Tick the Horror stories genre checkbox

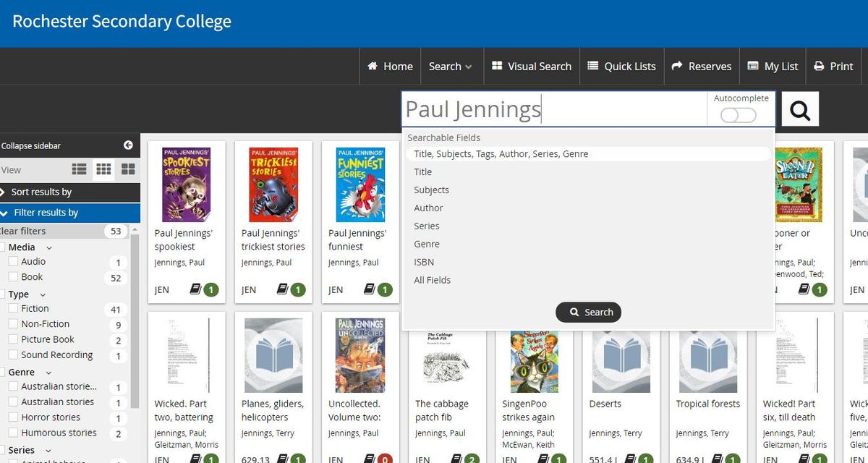[13, 417]
